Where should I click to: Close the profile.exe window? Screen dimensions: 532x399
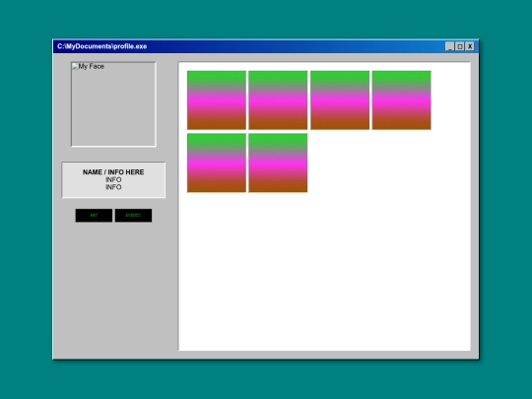[470, 46]
